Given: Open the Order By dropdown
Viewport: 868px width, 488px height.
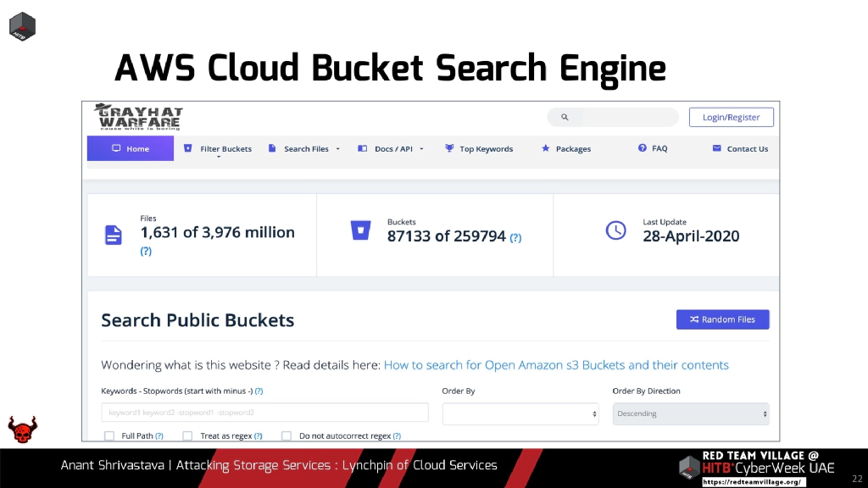Looking at the screenshot, I should (x=521, y=413).
